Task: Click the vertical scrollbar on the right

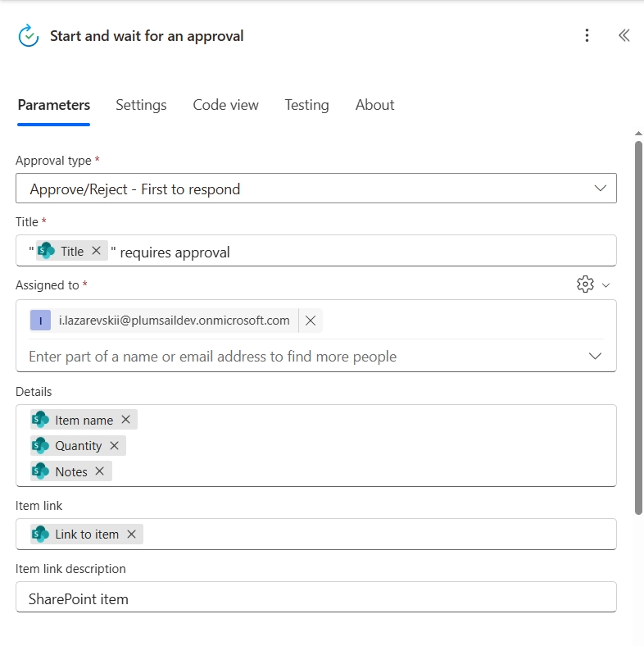Action: (639, 328)
